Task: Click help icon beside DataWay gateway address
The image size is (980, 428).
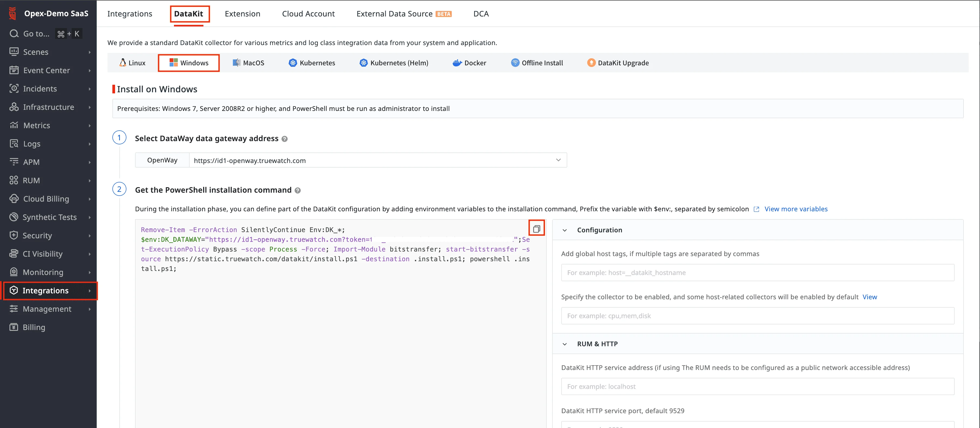Action: tap(284, 139)
